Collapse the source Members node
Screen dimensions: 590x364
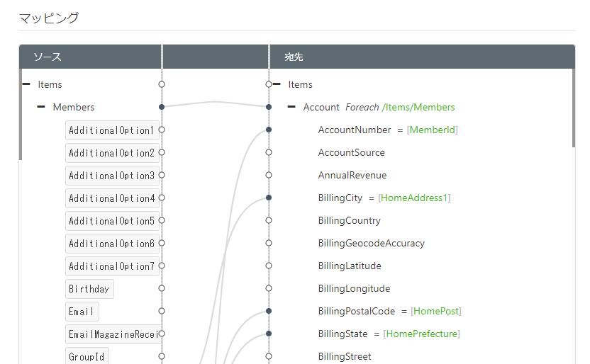[x=41, y=107]
